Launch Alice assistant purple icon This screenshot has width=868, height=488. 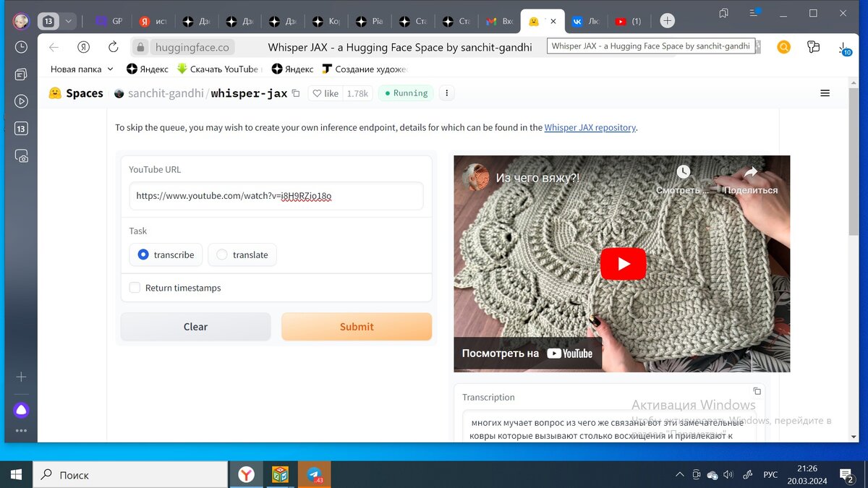pyautogui.click(x=21, y=410)
